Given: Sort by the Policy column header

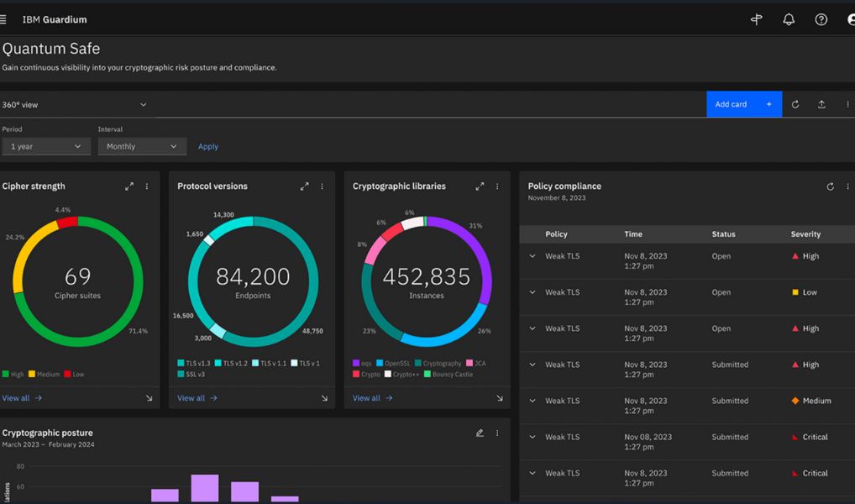Looking at the screenshot, I should click(x=556, y=234).
